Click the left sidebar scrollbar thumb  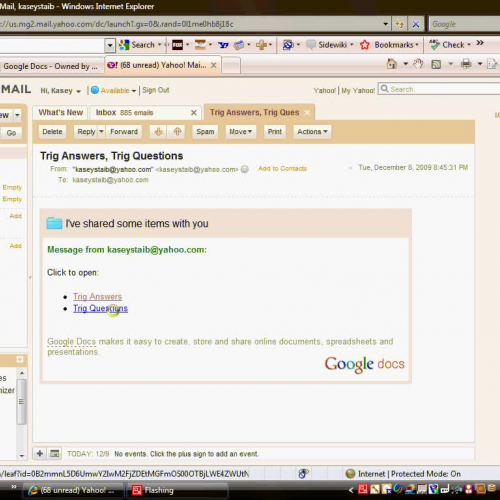click(x=21, y=402)
